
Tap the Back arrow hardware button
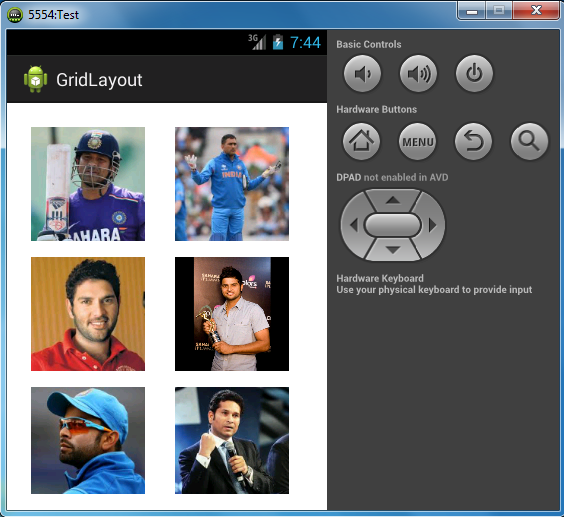(x=473, y=141)
